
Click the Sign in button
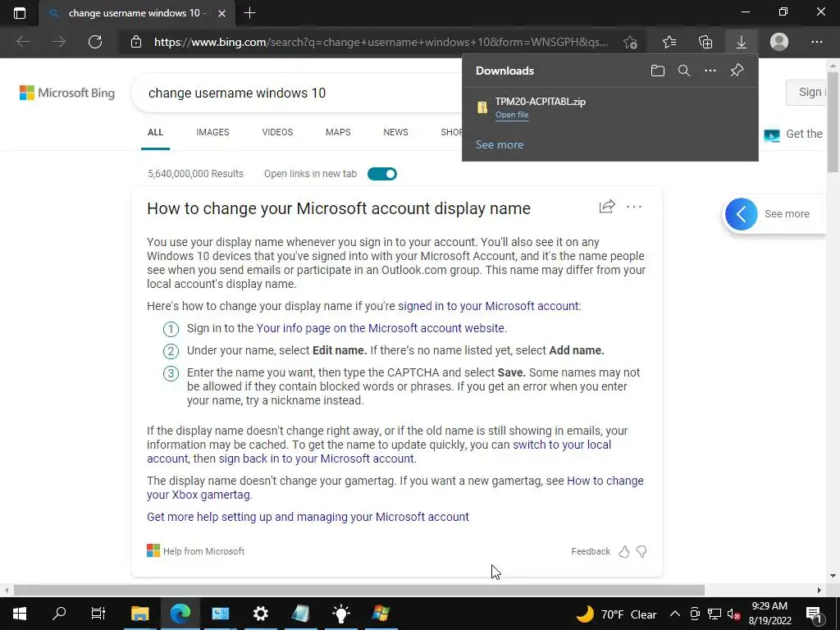[x=809, y=93]
